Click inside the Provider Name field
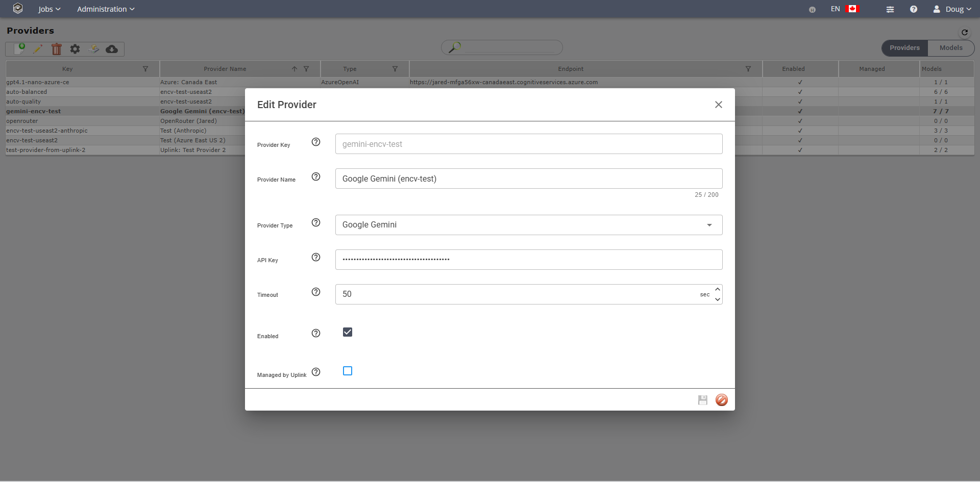The height and width of the screenshot is (482, 980). pyautogui.click(x=528, y=179)
